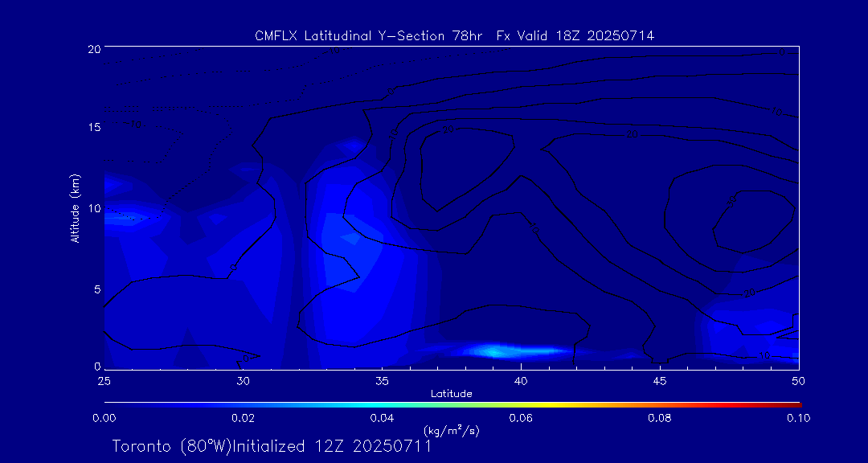Select the "Altitude (km)" vertical axis label
This screenshot has height=463, width=868.
point(74,207)
